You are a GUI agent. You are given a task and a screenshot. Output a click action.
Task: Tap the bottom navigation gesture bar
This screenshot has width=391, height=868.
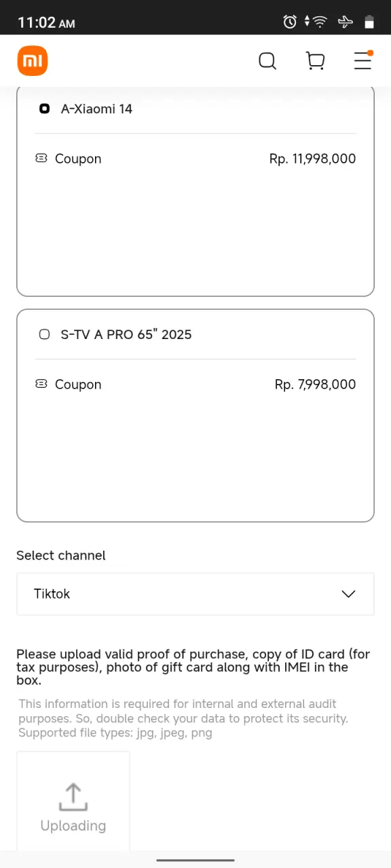click(x=195, y=860)
